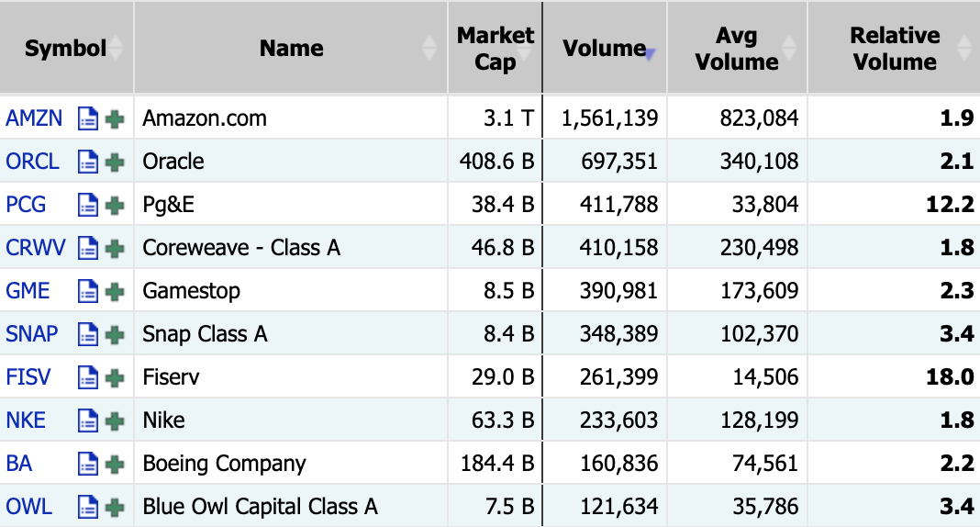Open the document icon for AMZN
The height and width of the screenshot is (527, 980).
[x=87, y=118]
